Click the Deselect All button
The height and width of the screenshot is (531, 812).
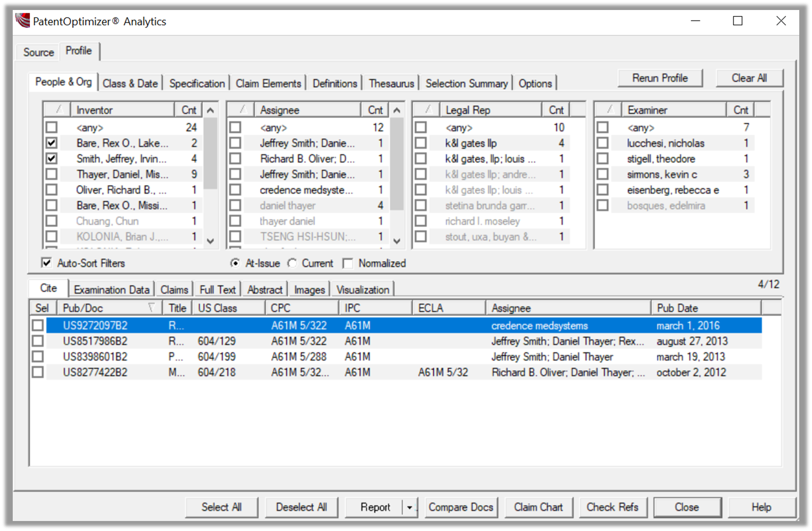pyautogui.click(x=301, y=507)
